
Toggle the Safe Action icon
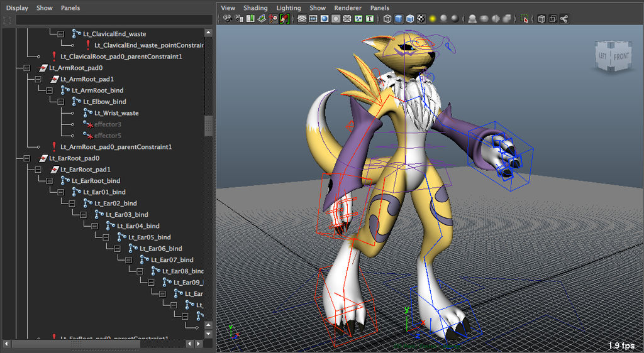[358, 18]
